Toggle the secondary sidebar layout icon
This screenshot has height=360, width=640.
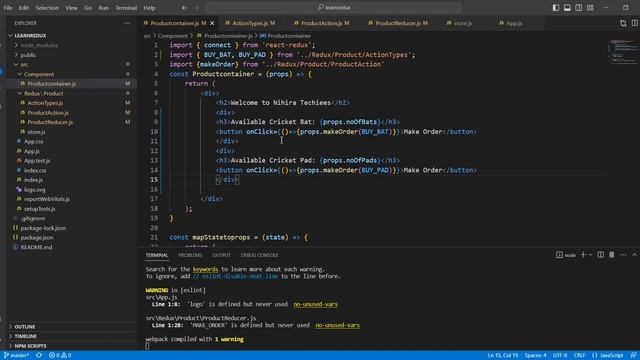[578, 7]
